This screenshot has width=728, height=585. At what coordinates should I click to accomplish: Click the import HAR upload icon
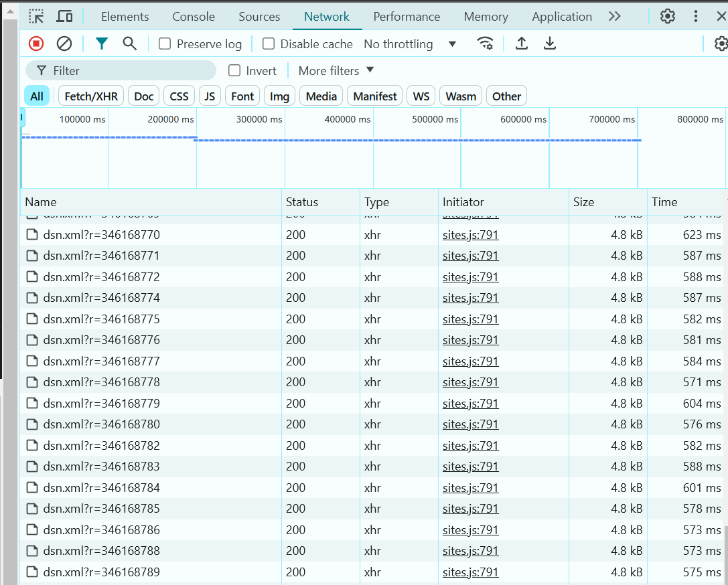tap(522, 44)
